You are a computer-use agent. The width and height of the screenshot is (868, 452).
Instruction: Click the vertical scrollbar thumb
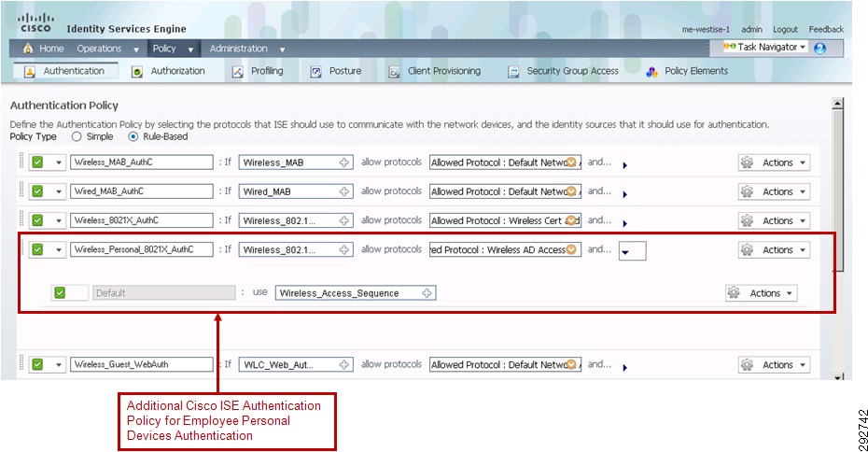point(837,190)
